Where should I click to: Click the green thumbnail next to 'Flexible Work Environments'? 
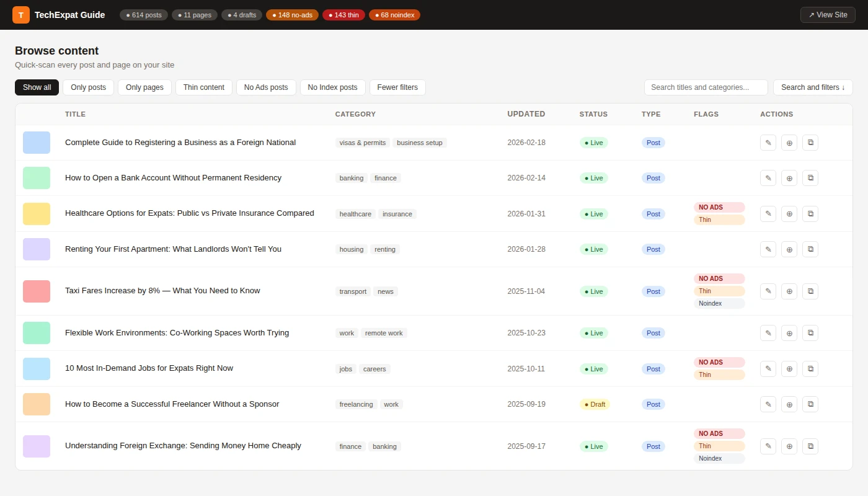(x=36, y=332)
